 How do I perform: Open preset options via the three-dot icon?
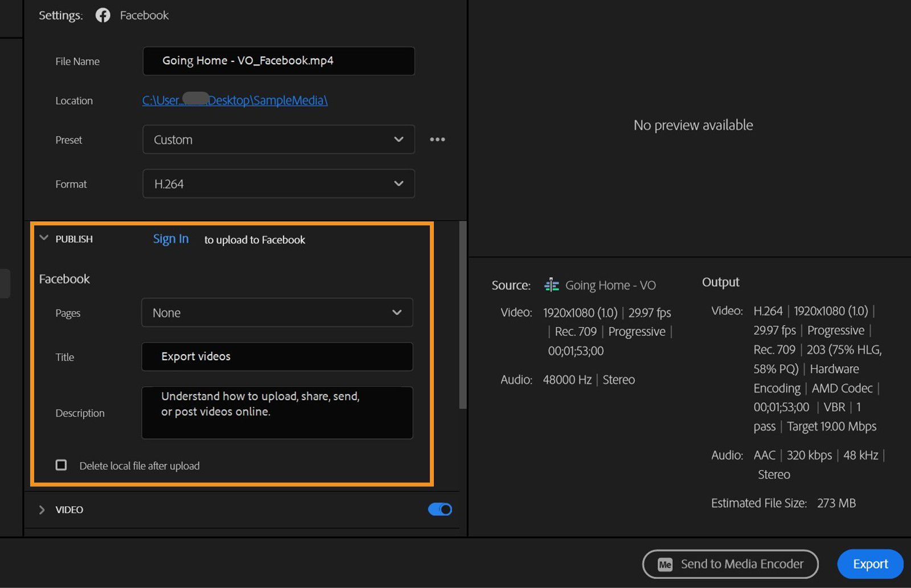point(437,139)
